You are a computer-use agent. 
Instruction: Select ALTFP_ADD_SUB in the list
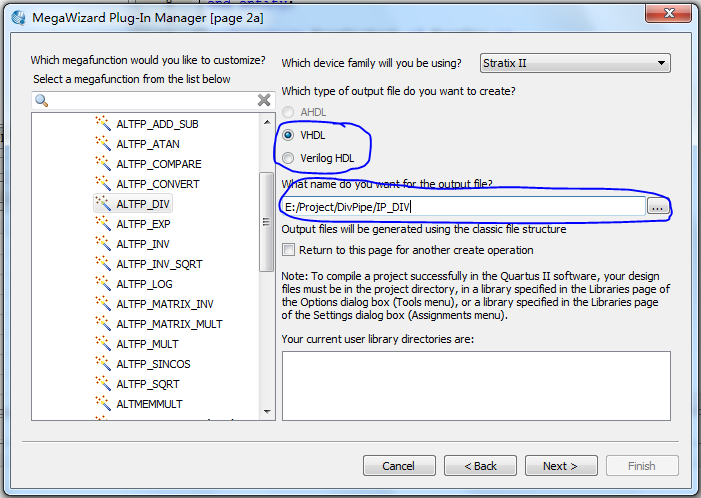[x=157, y=124]
